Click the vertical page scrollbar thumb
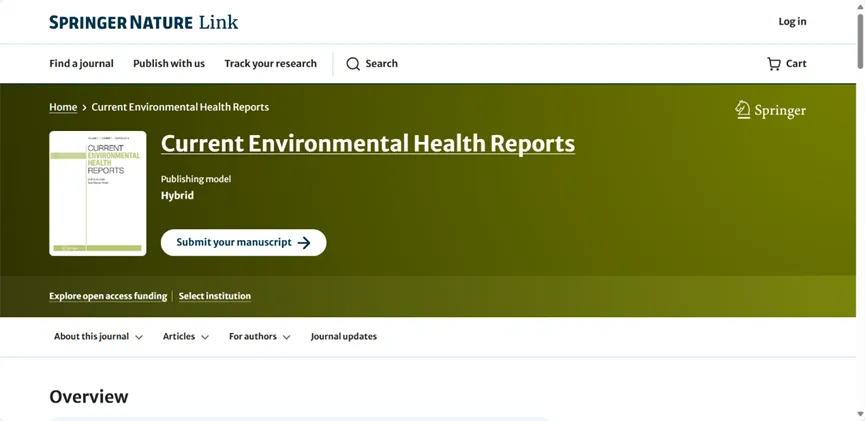The image size is (865, 421). click(x=860, y=41)
